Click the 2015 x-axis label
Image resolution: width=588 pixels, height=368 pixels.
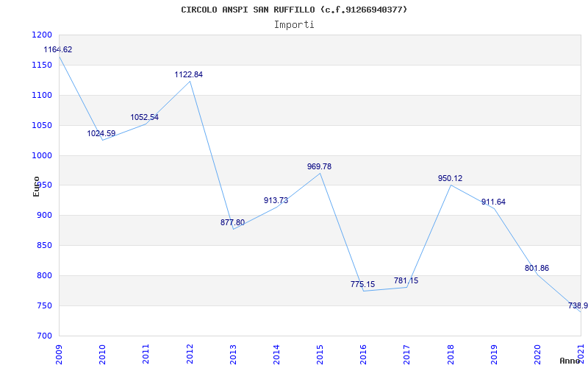pos(320,354)
